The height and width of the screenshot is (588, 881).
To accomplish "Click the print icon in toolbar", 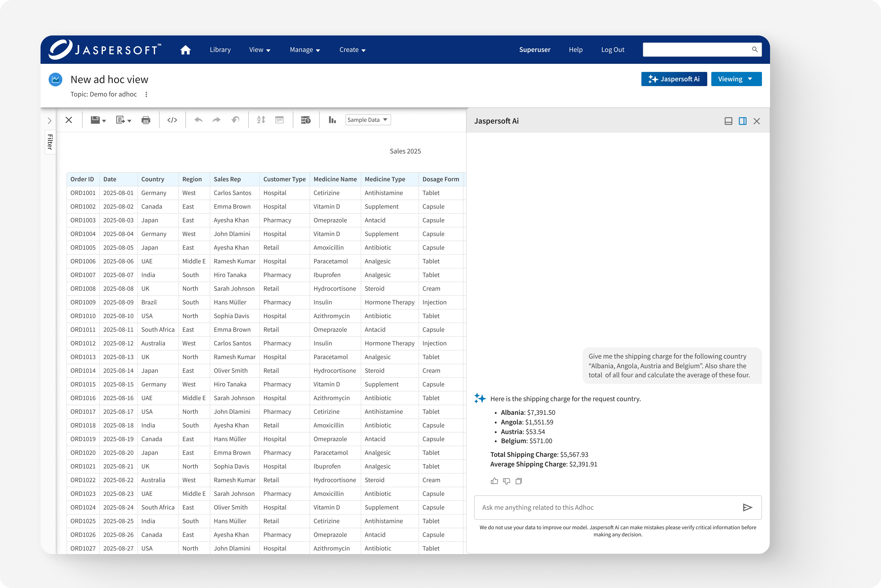I will [146, 120].
